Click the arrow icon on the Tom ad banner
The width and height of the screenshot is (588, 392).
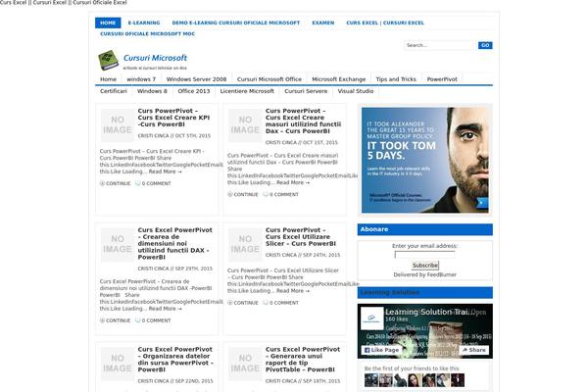click(482, 203)
